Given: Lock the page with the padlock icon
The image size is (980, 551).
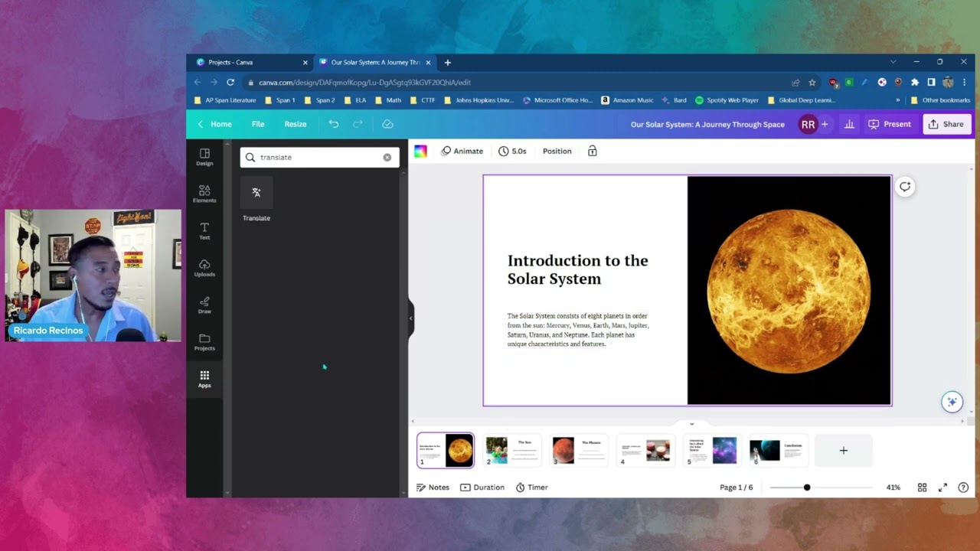Looking at the screenshot, I should click(x=592, y=152).
